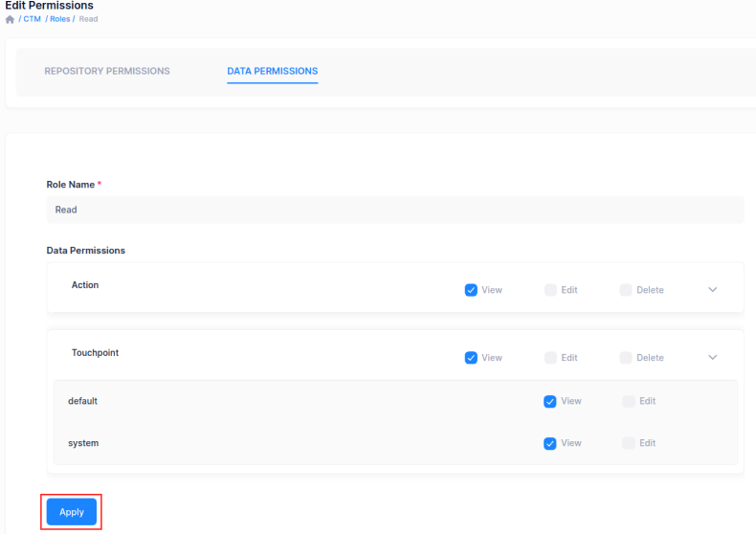Screen dimensions: 756x534
Task: Open the CTM breadcrumb link
Action: [32, 19]
